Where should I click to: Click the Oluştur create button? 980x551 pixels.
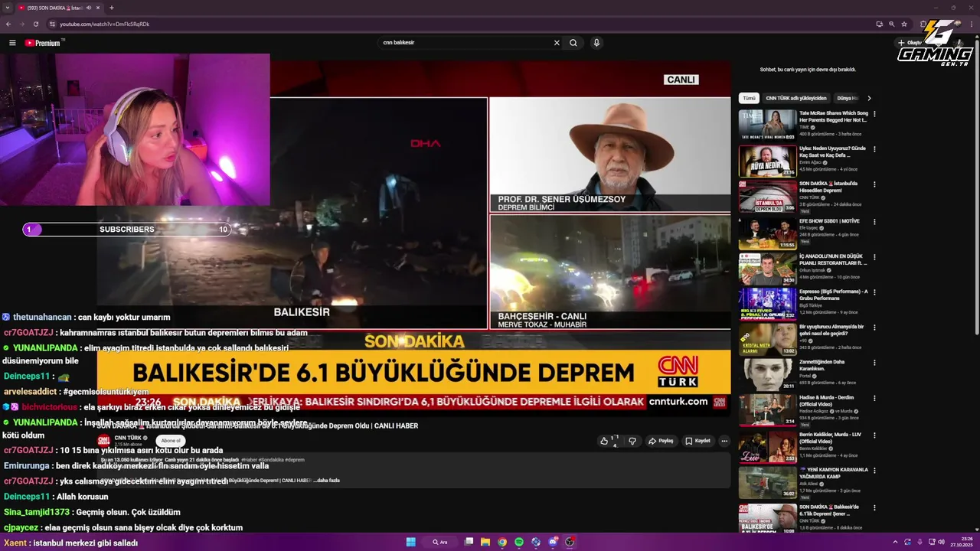[910, 43]
